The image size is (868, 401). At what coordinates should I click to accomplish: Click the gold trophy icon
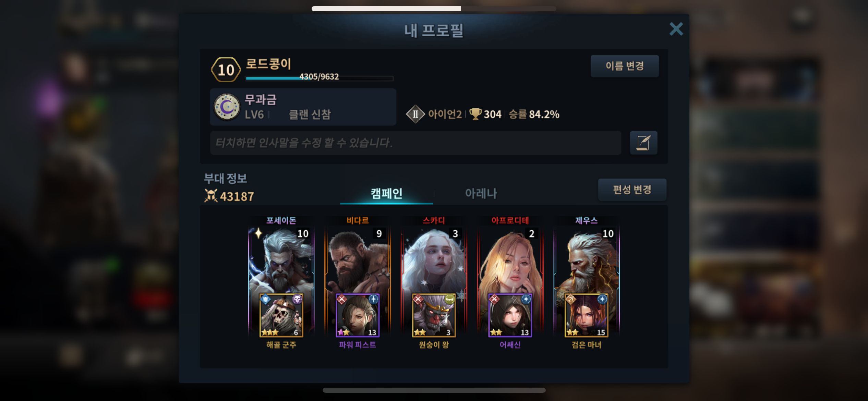[x=475, y=114]
